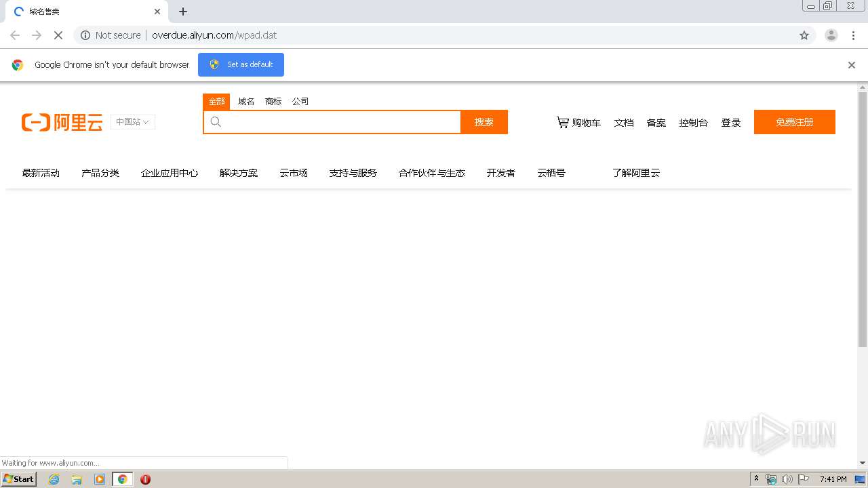Open 云市场 menu
Image resolution: width=868 pixels, height=488 pixels.
(x=294, y=173)
